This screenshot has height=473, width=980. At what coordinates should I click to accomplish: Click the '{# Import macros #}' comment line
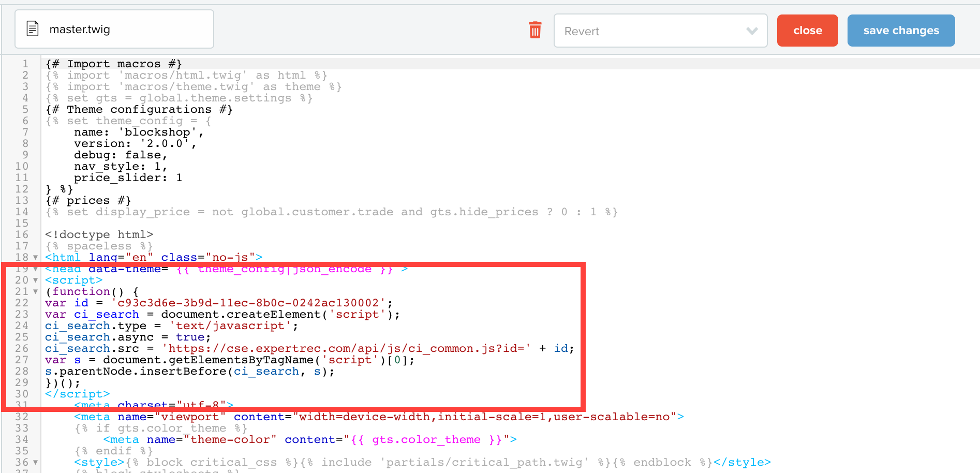click(x=114, y=64)
